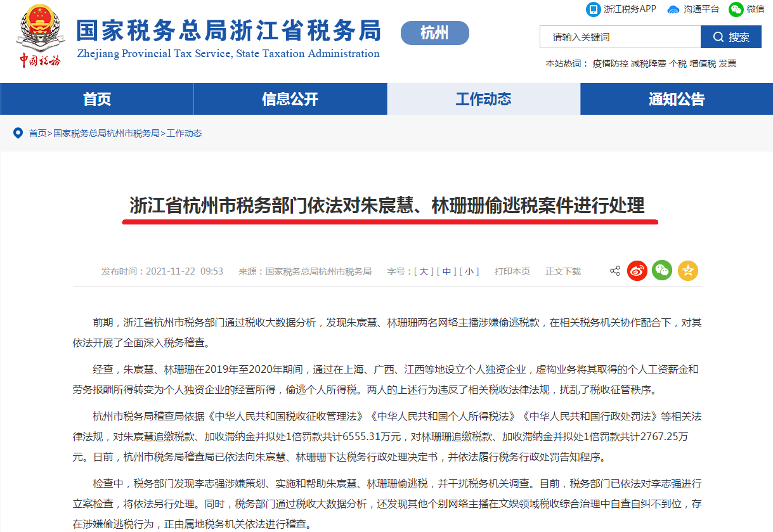Click the location pin in the breadcrumb bar
773x532 pixels.
click(18, 134)
